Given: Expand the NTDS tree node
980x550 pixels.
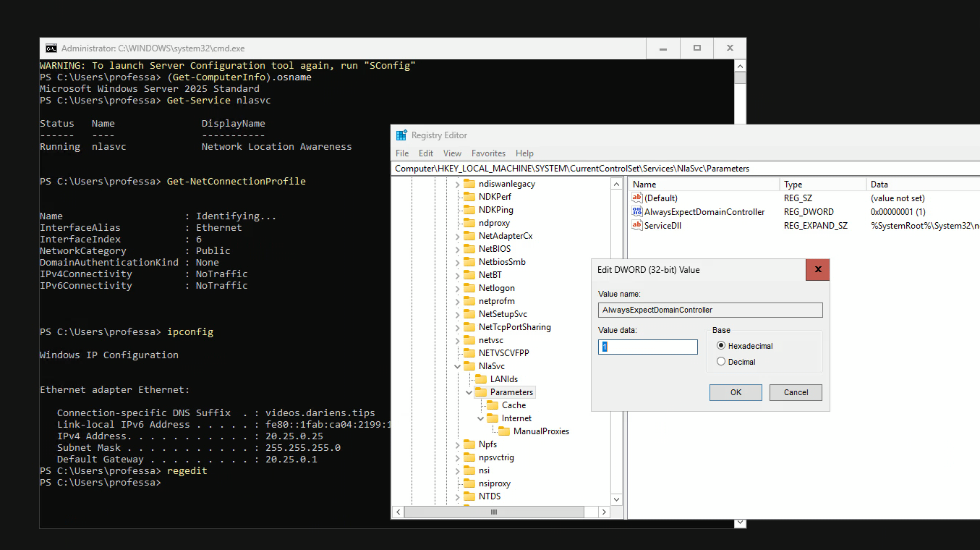Looking at the screenshot, I should [x=457, y=496].
